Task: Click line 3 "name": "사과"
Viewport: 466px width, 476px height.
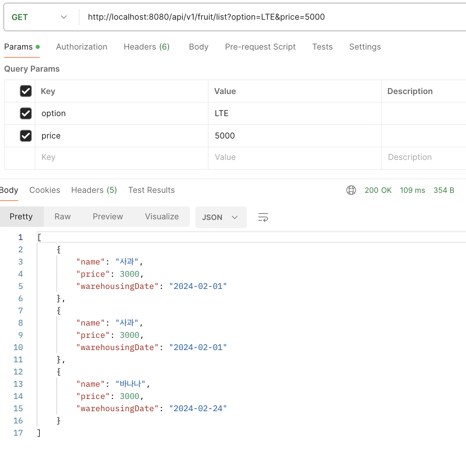Action: tap(109, 262)
